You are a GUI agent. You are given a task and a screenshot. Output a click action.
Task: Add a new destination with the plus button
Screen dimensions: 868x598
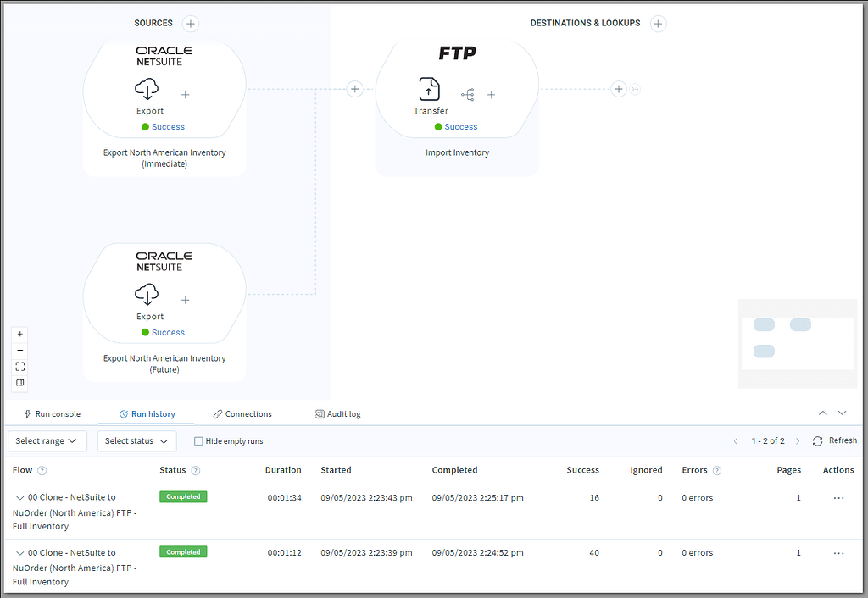[x=658, y=23]
